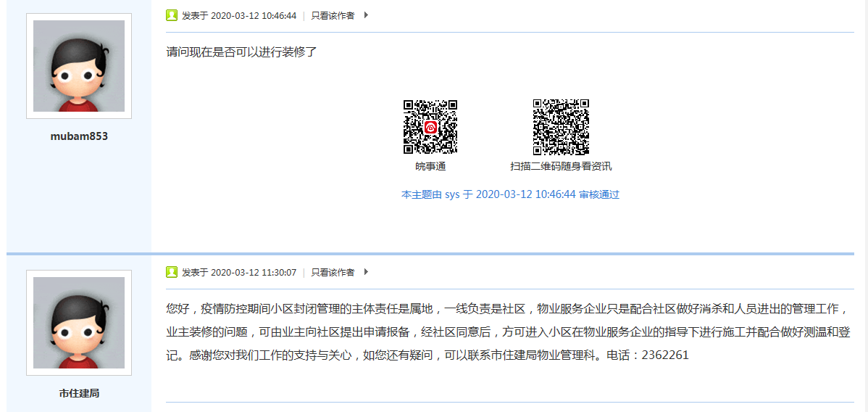
Task: Click question text 请问现在是否可以进行装修了
Action: tap(241, 53)
